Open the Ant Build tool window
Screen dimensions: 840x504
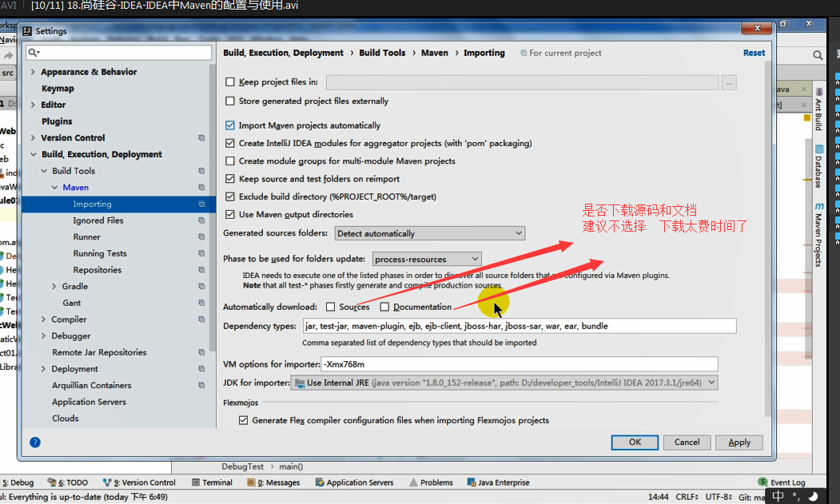(x=818, y=109)
